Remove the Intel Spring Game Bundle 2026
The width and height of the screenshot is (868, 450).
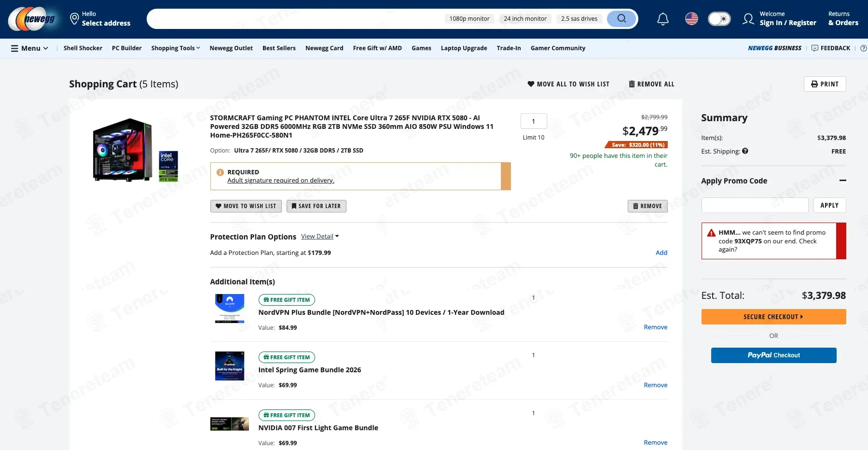(x=655, y=385)
